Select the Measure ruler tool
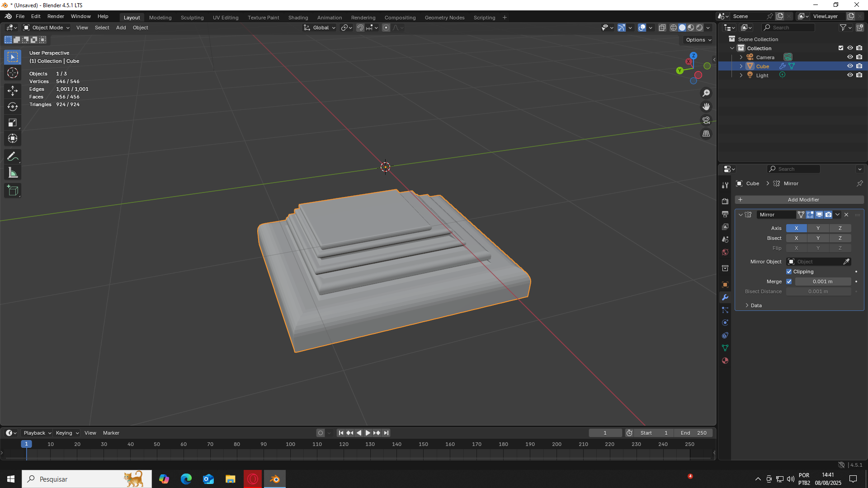 (x=13, y=173)
